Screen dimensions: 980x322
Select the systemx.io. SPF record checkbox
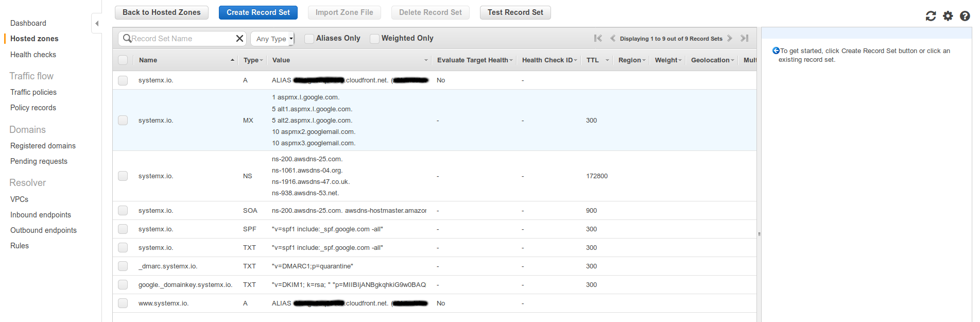coord(123,229)
